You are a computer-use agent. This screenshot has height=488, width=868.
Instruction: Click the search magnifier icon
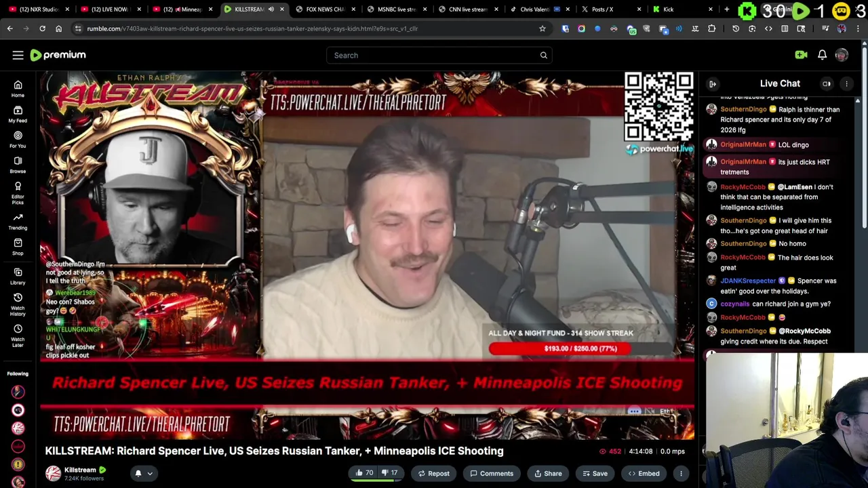pos(543,55)
